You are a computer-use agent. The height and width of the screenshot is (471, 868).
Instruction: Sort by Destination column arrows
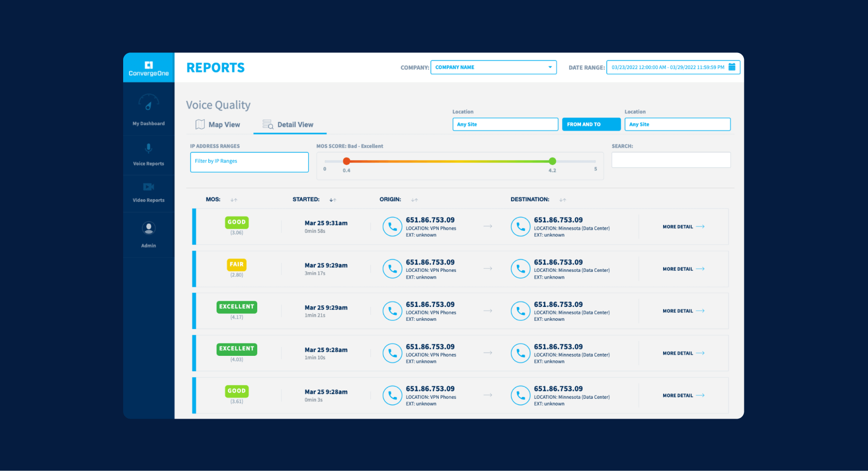563,200
